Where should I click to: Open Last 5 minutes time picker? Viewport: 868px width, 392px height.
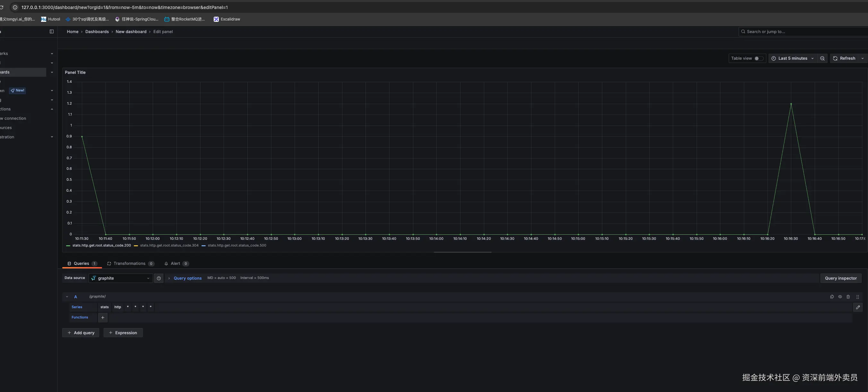792,58
